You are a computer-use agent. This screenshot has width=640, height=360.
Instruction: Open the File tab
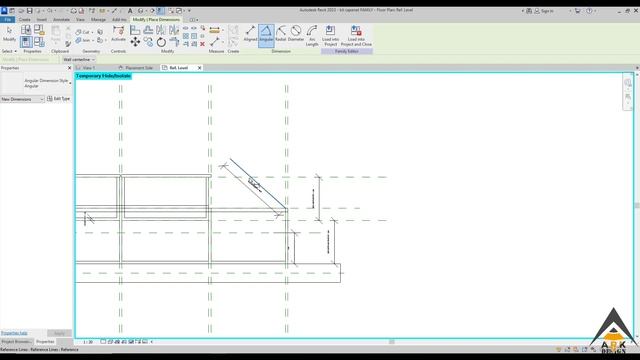point(7,19)
